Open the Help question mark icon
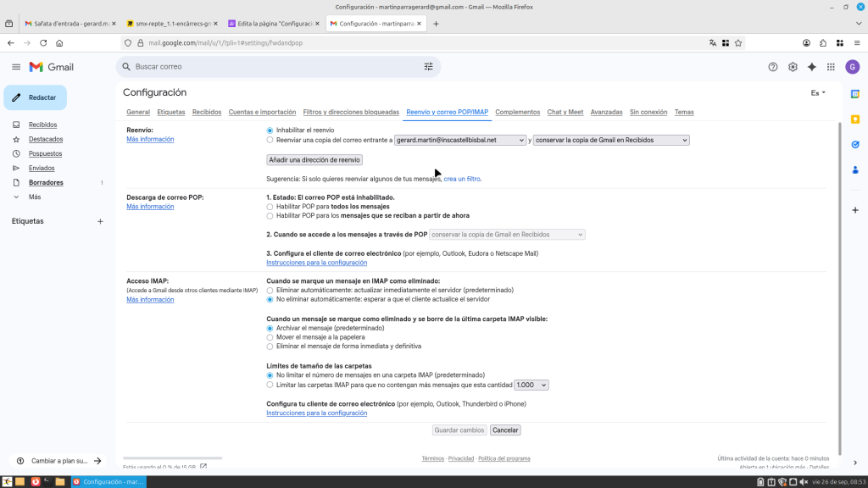This screenshot has height=488, width=868. [773, 67]
